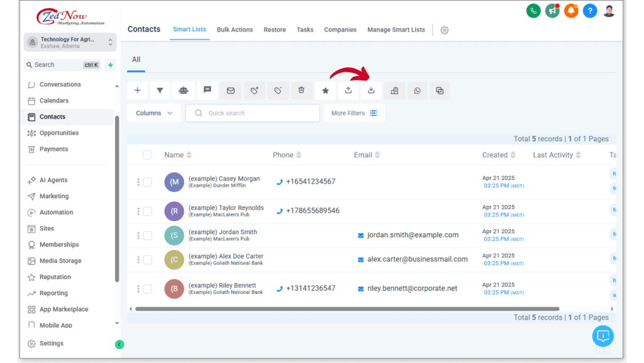Click the More Filters button

pos(354,113)
